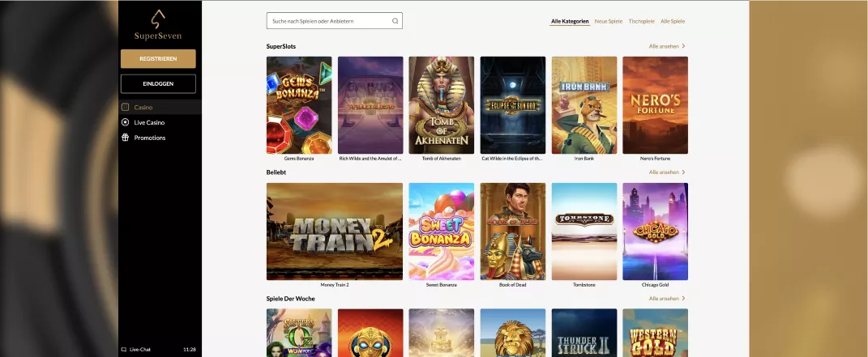Open the Iron Bank game thumbnail
Viewport: 868px width, 357px height.
[x=584, y=105]
